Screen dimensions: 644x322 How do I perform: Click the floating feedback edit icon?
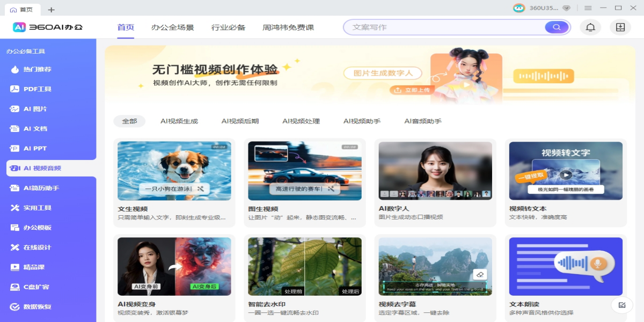(622, 305)
